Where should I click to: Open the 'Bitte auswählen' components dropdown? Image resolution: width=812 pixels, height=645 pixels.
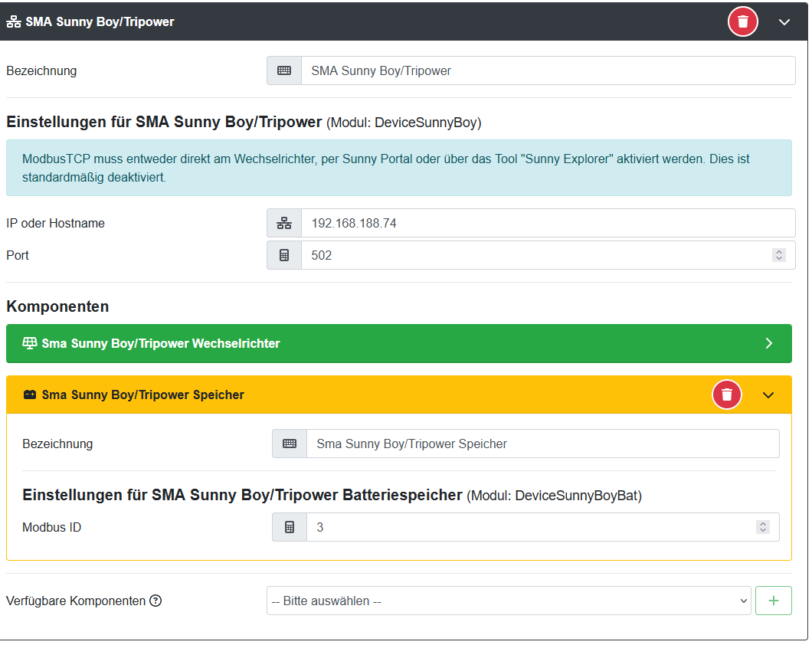tap(509, 601)
